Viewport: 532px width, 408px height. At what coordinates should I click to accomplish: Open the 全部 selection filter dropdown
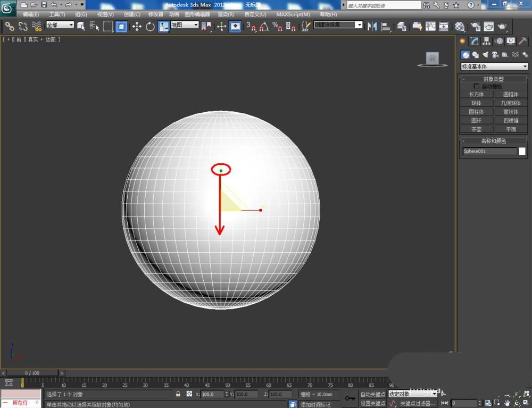60,25
